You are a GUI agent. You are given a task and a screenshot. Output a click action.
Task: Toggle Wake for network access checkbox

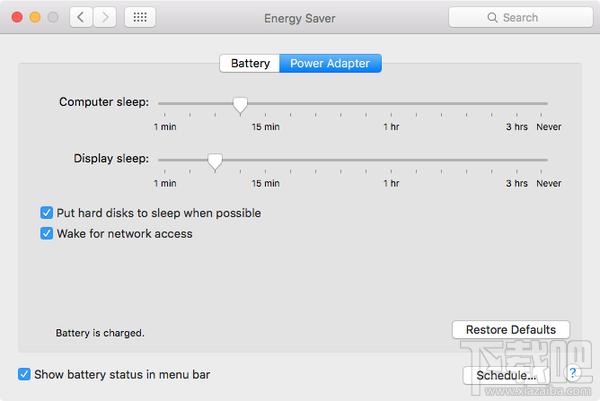click(47, 233)
